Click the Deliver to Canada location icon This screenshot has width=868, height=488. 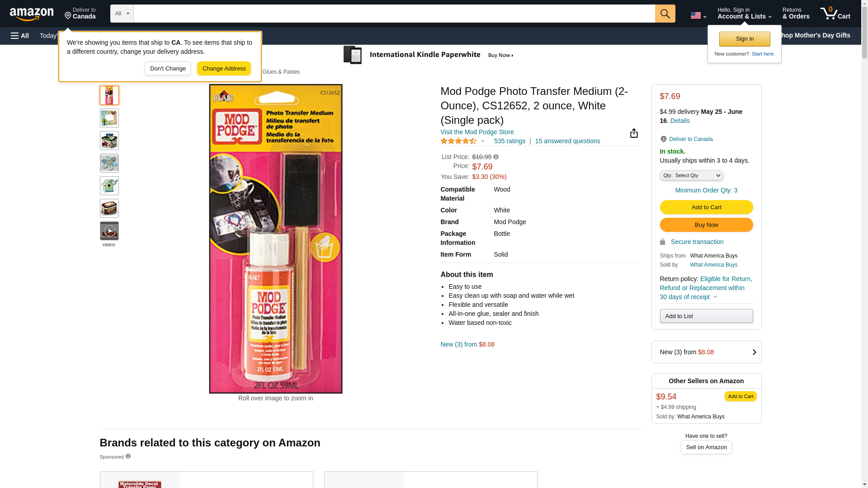tap(663, 139)
